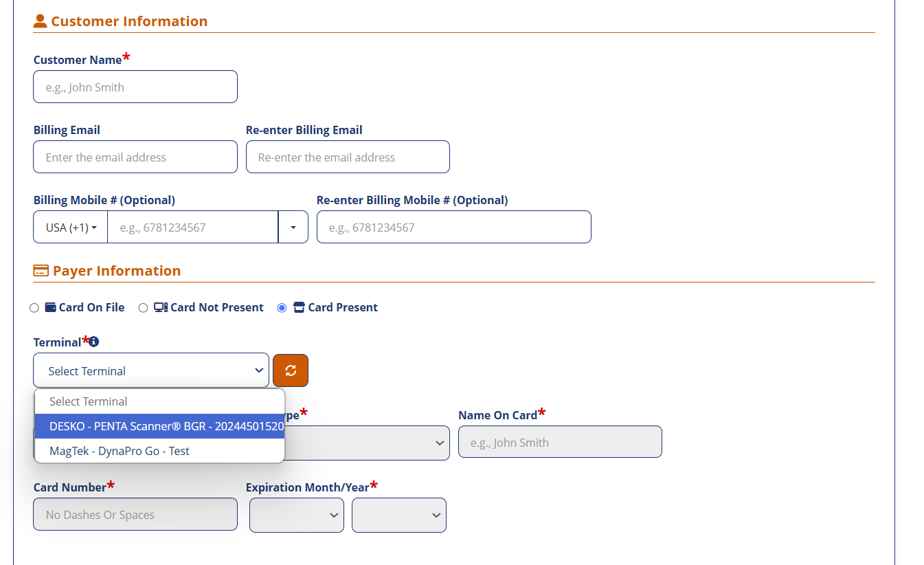Click the Customer Name input field
This screenshot has height=565, width=924.
[x=135, y=87]
